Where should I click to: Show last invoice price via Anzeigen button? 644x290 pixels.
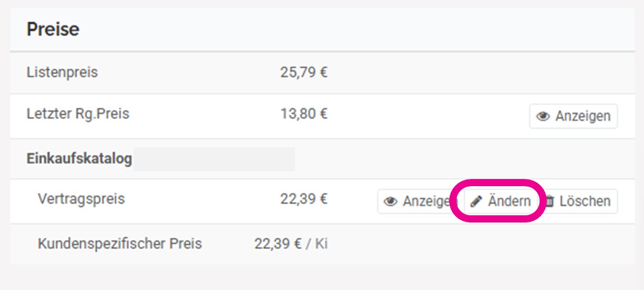(x=573, y=117)
